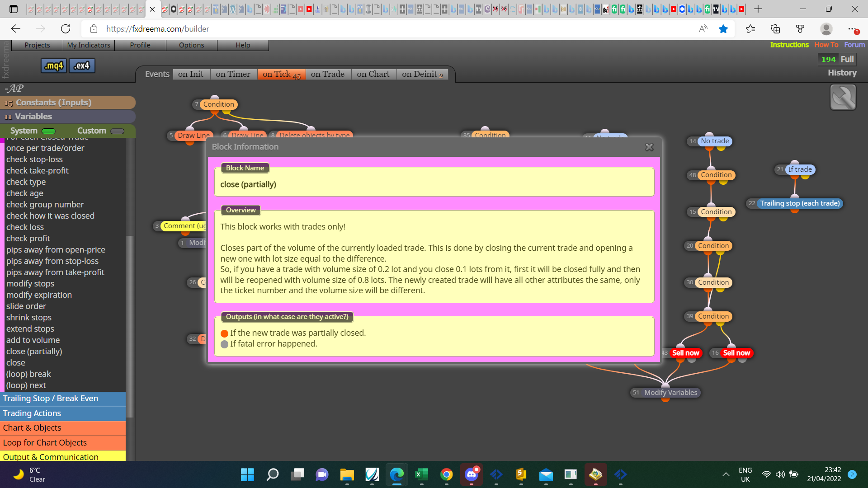The image size is (868, 488).
Task: Open a new browser tab
Action: (758, 9)
